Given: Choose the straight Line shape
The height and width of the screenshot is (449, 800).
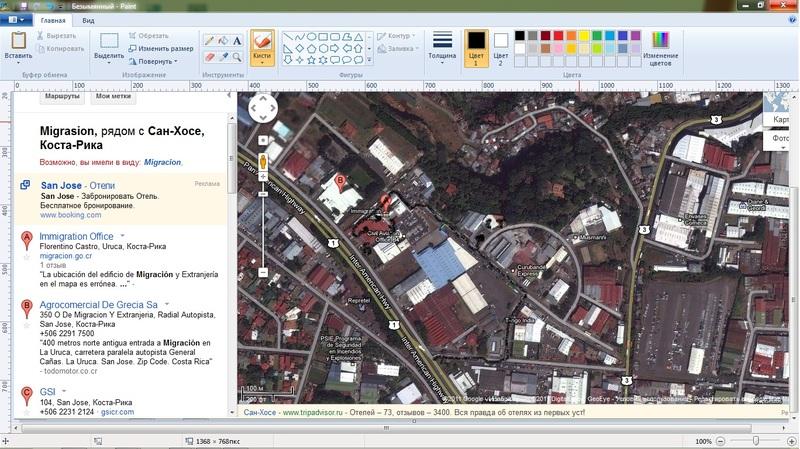Looking at the screenshot, I should [x=288, y=37].
